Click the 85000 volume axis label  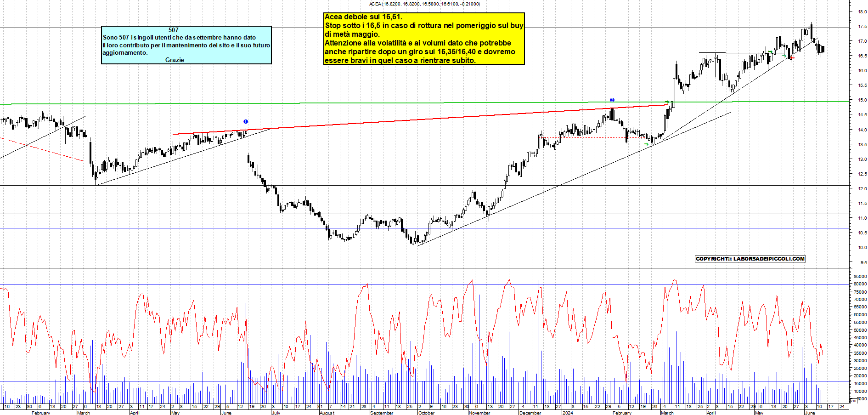point(860,277)
